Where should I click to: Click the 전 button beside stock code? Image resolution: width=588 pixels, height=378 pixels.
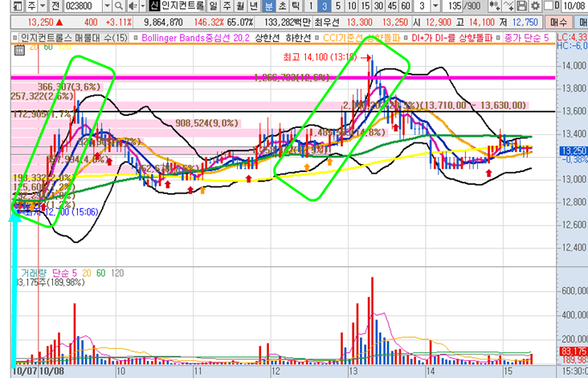[55, 6]
